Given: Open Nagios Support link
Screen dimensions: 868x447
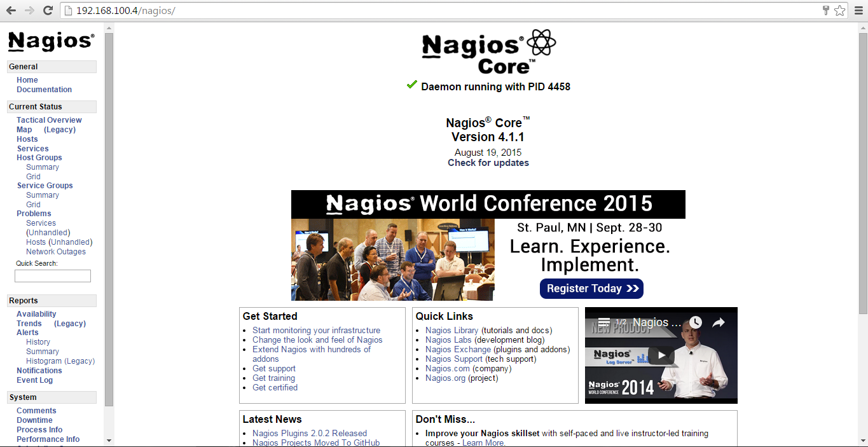Looking at the screenshot, I should click(x=454, y=359).
